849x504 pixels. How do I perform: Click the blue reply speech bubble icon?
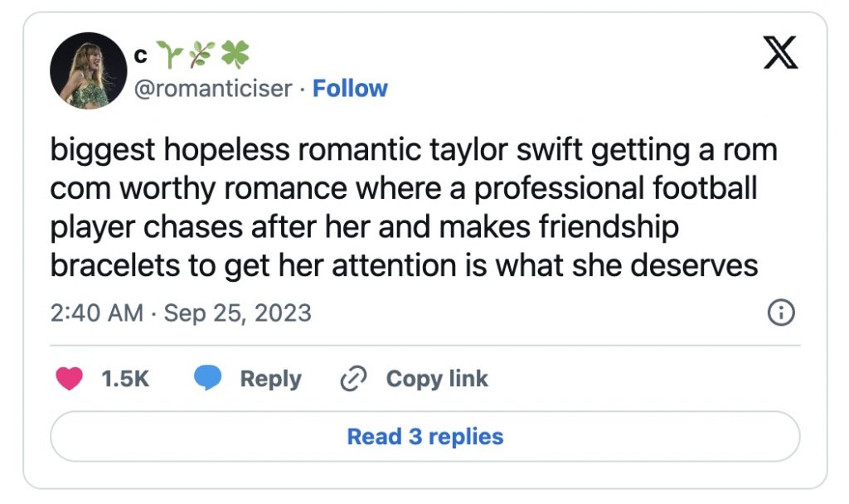207,379
